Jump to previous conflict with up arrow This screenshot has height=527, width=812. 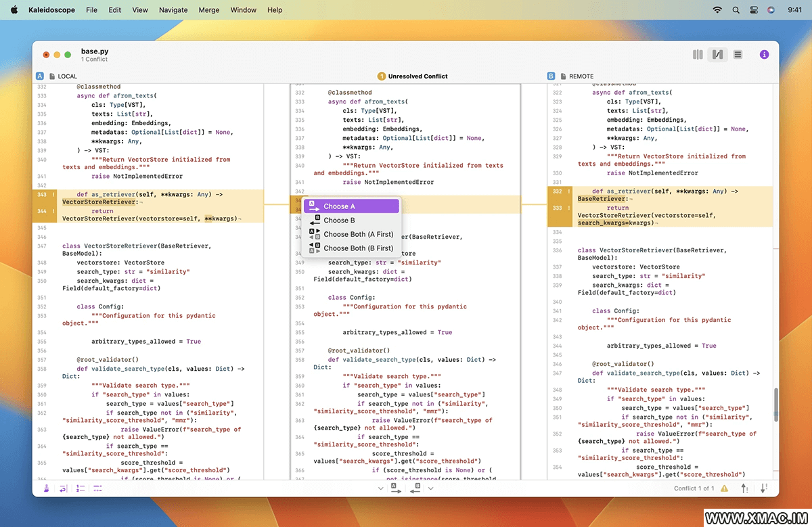745,488
